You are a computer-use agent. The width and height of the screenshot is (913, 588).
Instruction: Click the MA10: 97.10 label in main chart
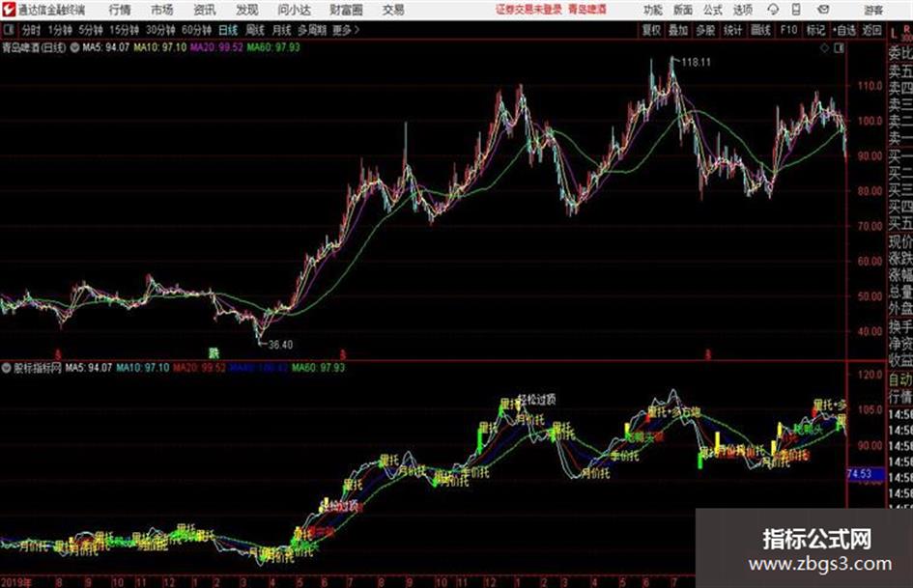coord(160,47)
